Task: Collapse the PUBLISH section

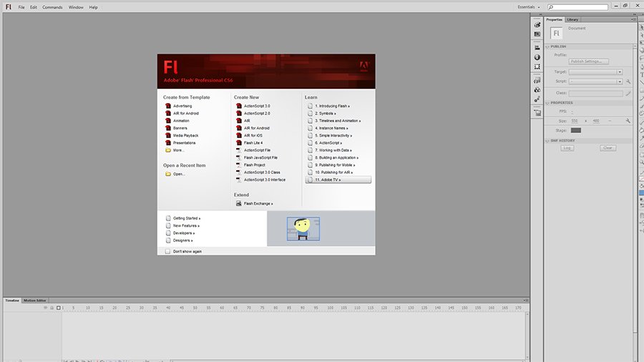Action: (x=547, y=47)
